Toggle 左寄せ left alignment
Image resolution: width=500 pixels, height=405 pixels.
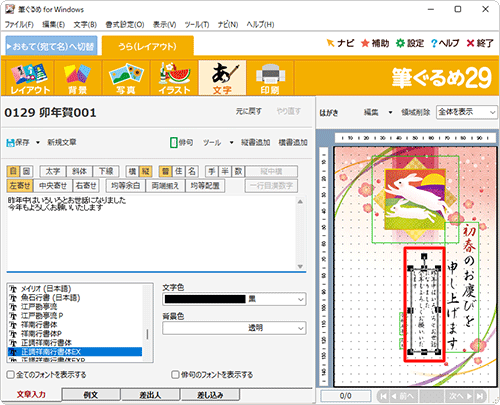coord(20,185)
